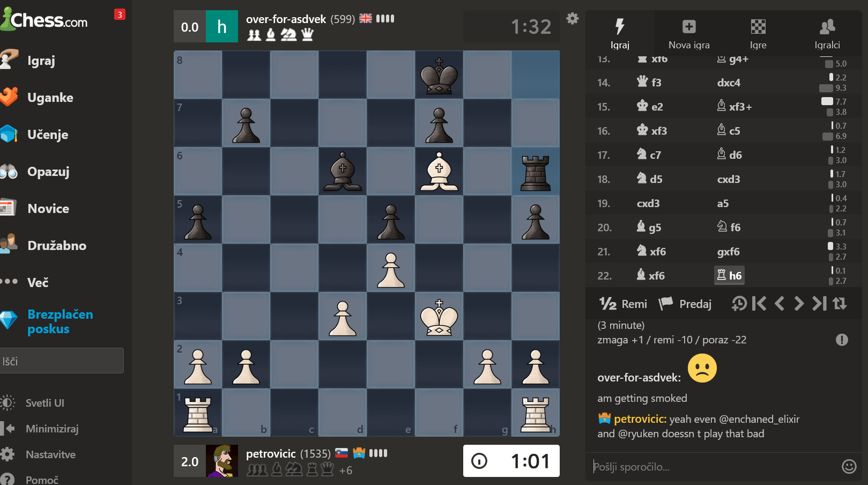Open the emoji picker in chat
868x485 pixels.
[x=849, y=467]
